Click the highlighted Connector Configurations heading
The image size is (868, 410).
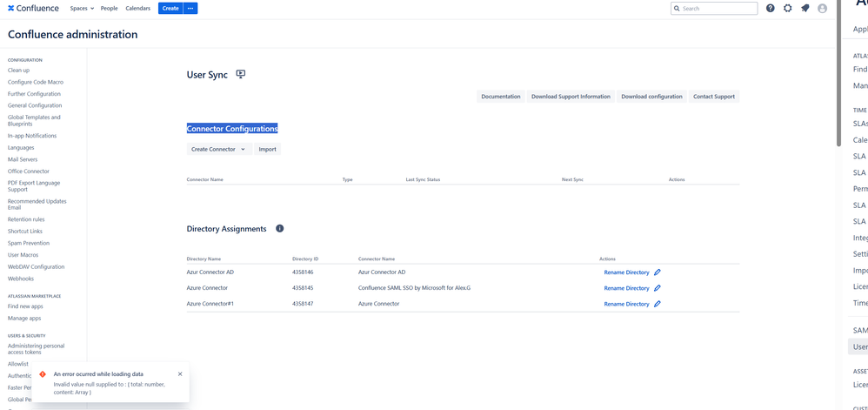232,129
